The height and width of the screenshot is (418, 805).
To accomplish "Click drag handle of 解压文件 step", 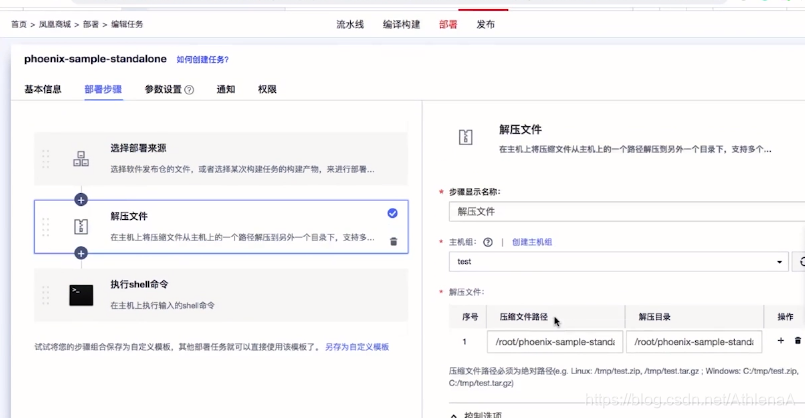I will (45, 227).
